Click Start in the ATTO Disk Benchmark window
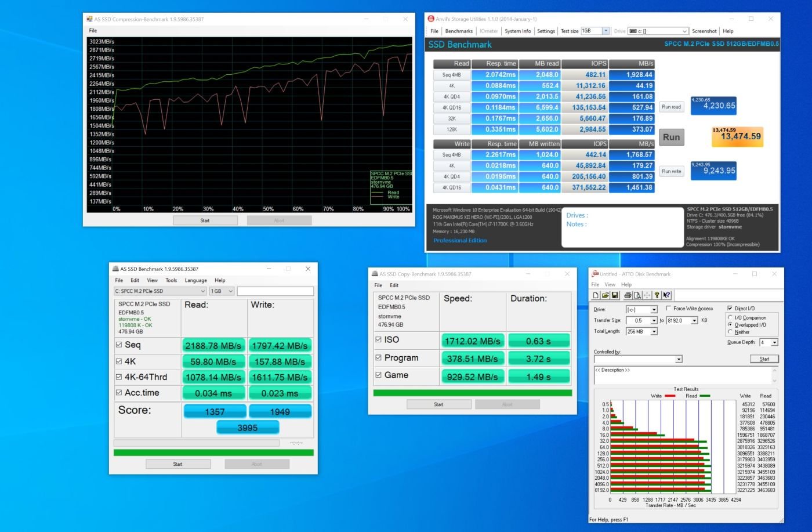Screen dimensions: 812x532 click(764, 359)
